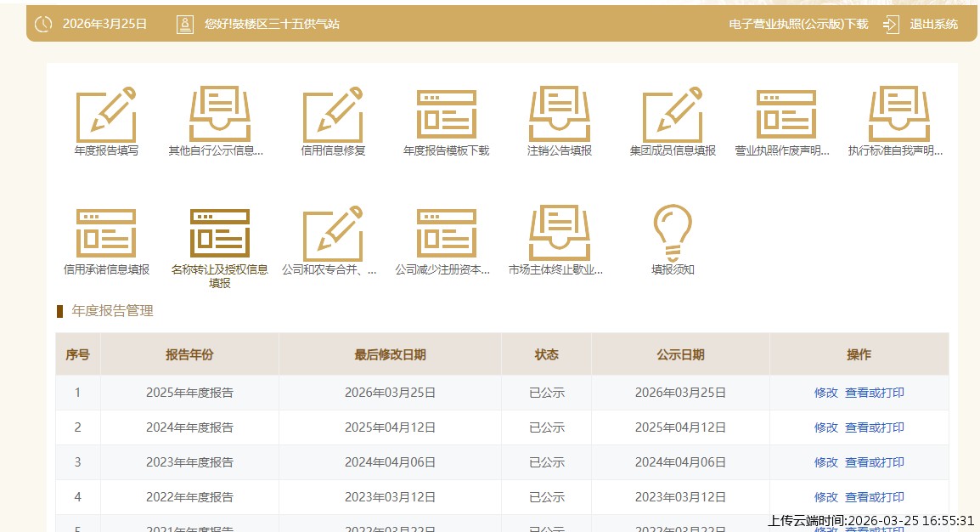View 填报须知 lightbulb icon
Viewport: 980px width, 532px height.
[673, 234]
